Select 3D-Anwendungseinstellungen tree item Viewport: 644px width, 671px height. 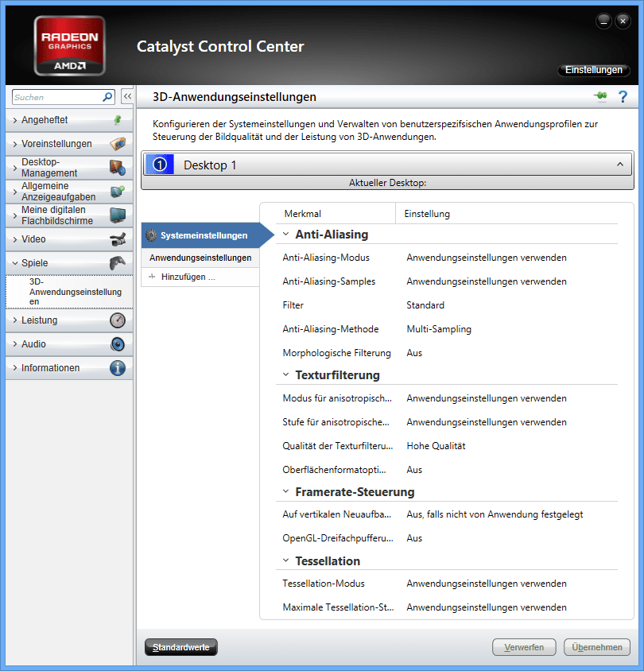69,292
